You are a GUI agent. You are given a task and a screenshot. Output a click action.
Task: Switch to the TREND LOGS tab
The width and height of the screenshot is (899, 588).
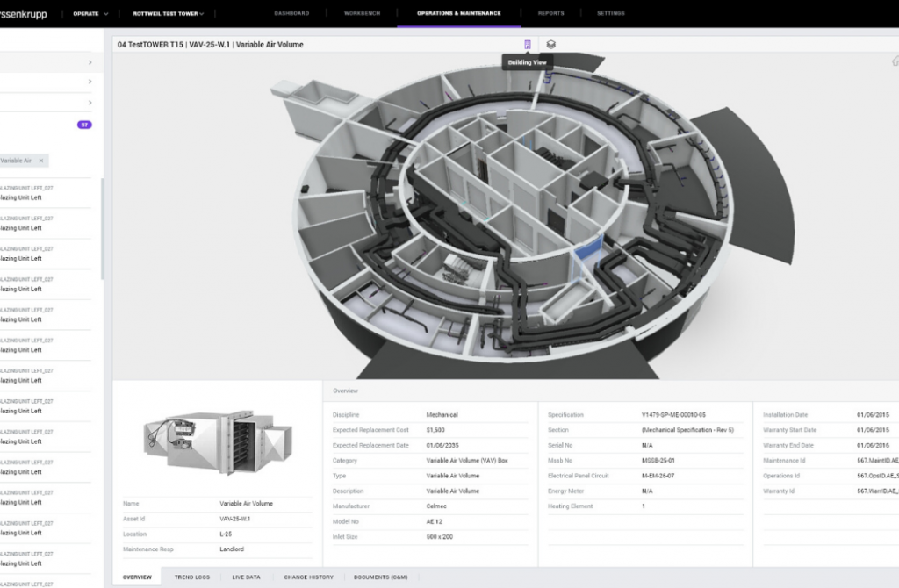click(x=192, y=577)
